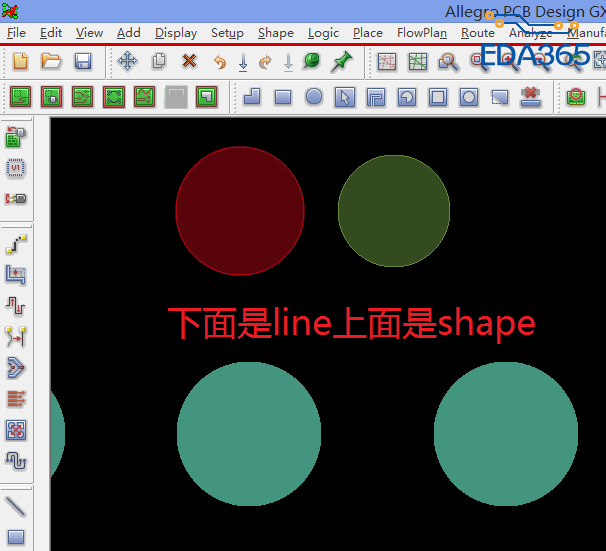
Task: Open the Logic menu
Action: (323, 33)
